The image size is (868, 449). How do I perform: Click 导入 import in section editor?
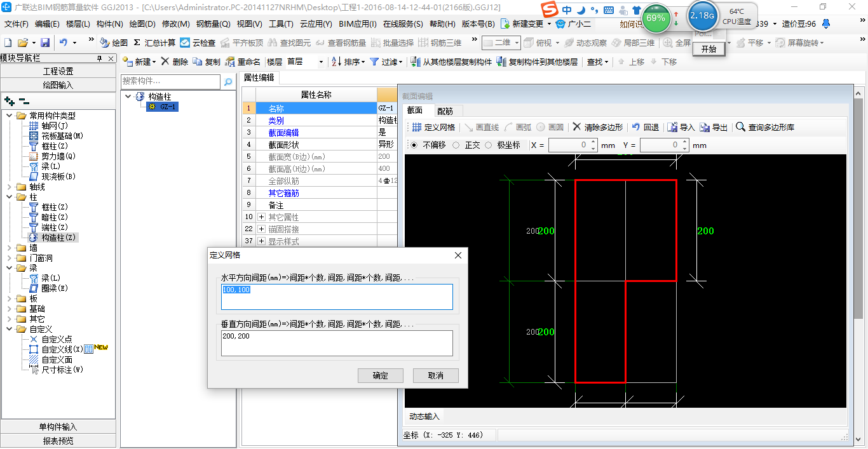point(681,127)
